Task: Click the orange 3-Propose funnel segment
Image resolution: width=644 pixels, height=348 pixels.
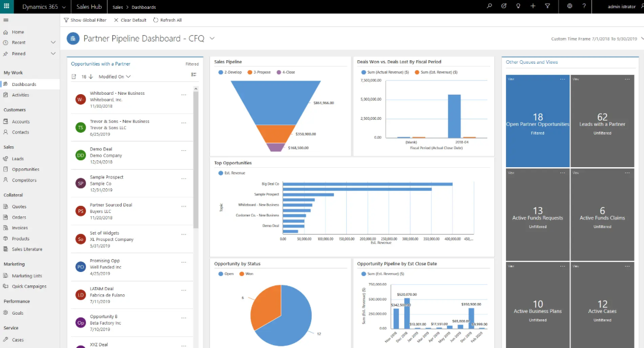Action: 275,134
